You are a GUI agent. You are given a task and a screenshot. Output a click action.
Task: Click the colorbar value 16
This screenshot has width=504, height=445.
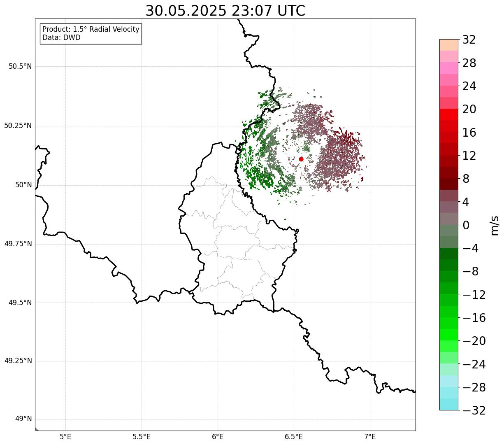tap(469, 133)
